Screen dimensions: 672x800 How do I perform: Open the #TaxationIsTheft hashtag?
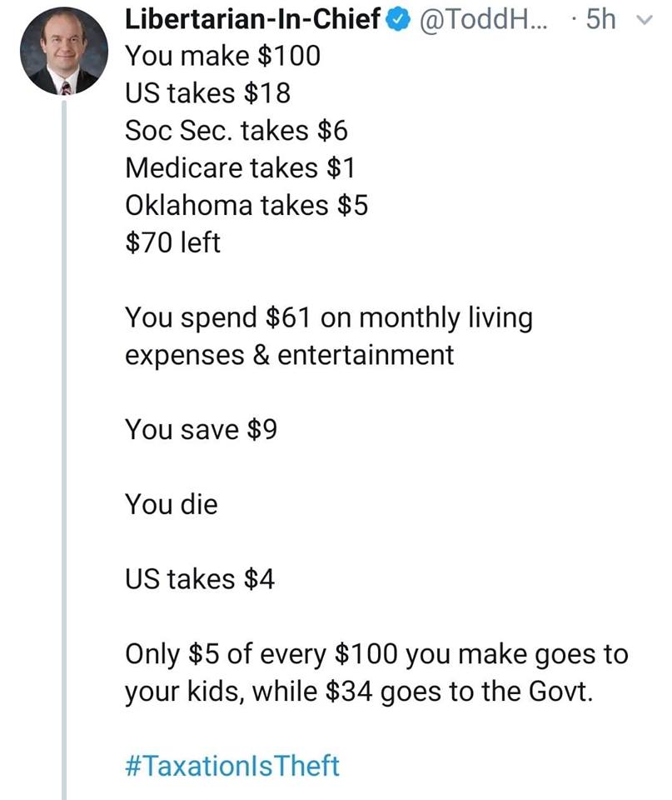[232, 765]
